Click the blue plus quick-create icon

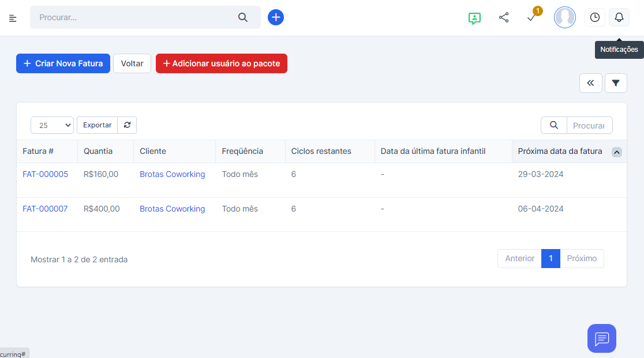(276, 17)
